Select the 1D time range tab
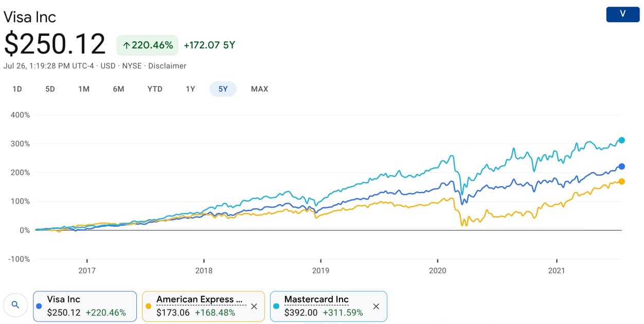This screenshot has width=644, height=324. point(17,89)
